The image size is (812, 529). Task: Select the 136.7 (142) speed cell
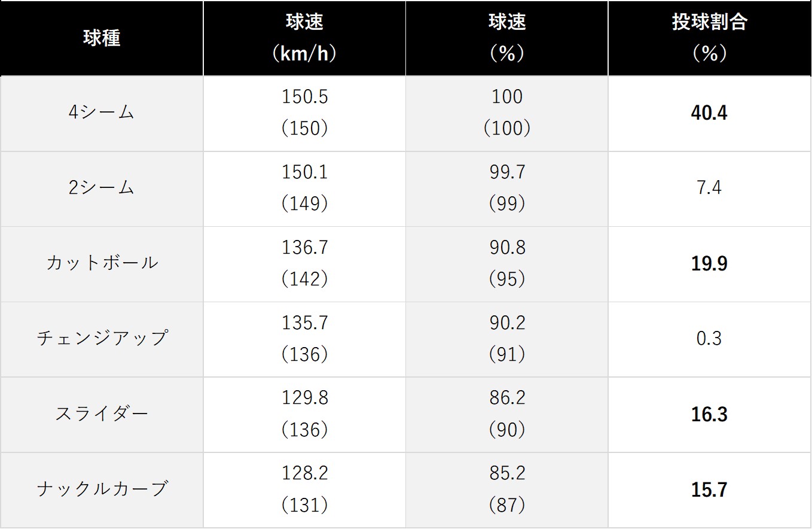coord(304,264)
